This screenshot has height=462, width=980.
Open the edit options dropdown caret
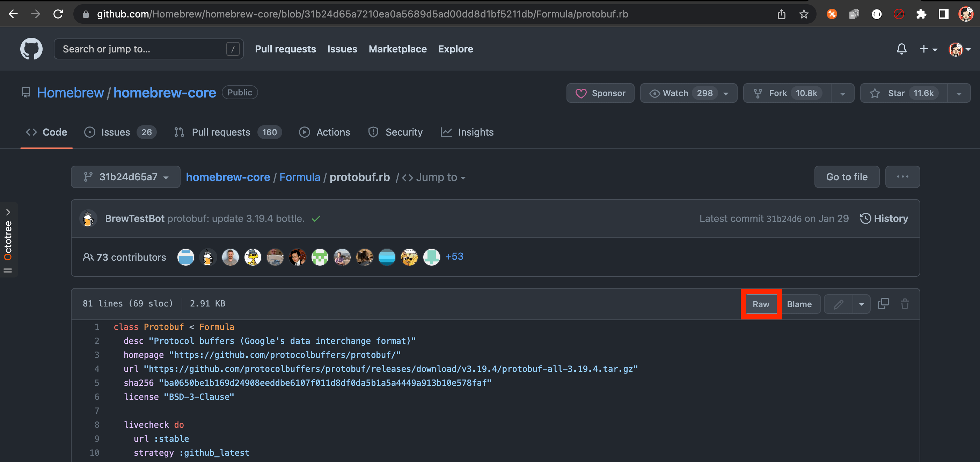[862, 304]
